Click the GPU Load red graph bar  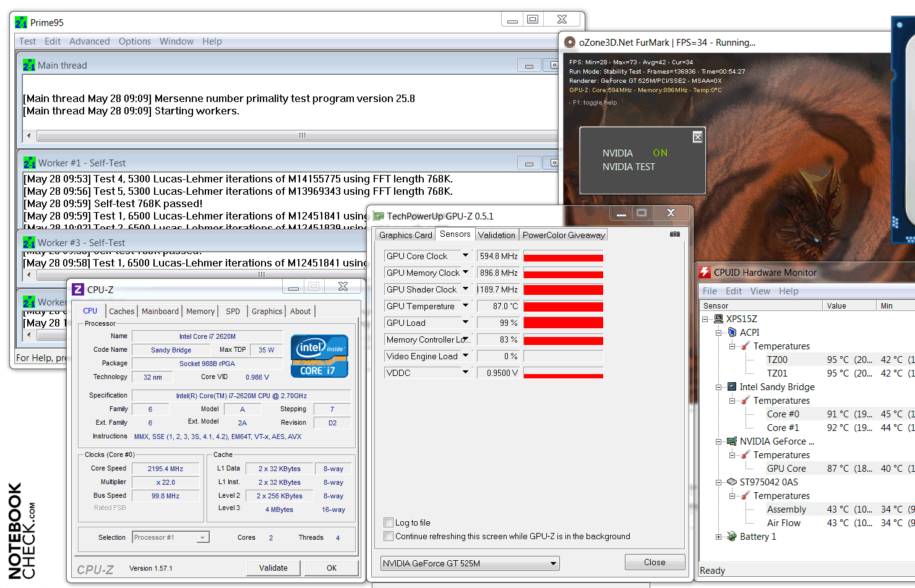coord(563,323)
